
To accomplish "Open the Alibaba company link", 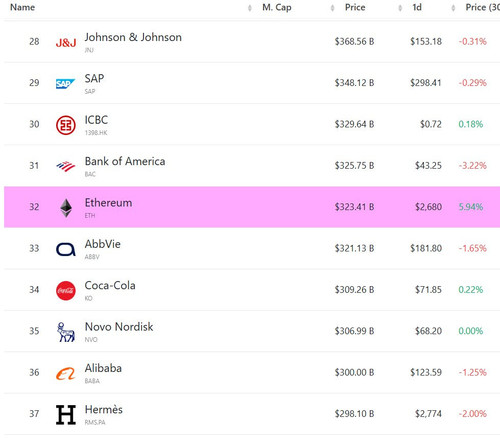I will (x=103, y=368).
